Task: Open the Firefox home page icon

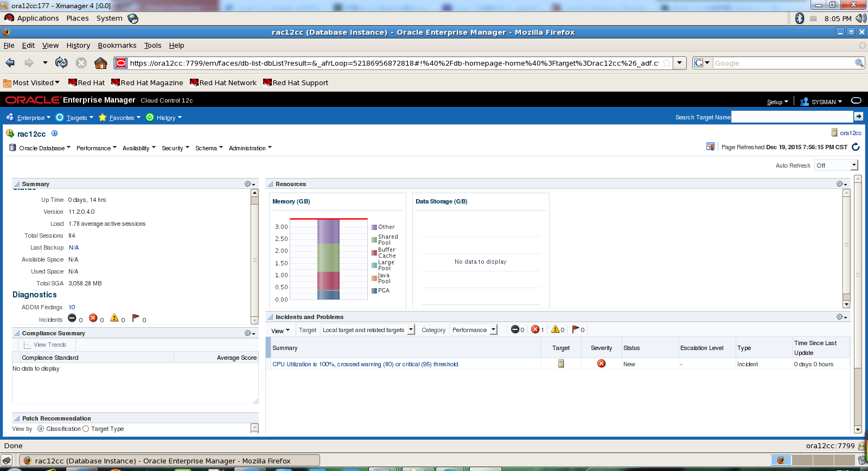Action: pos(100,63)
